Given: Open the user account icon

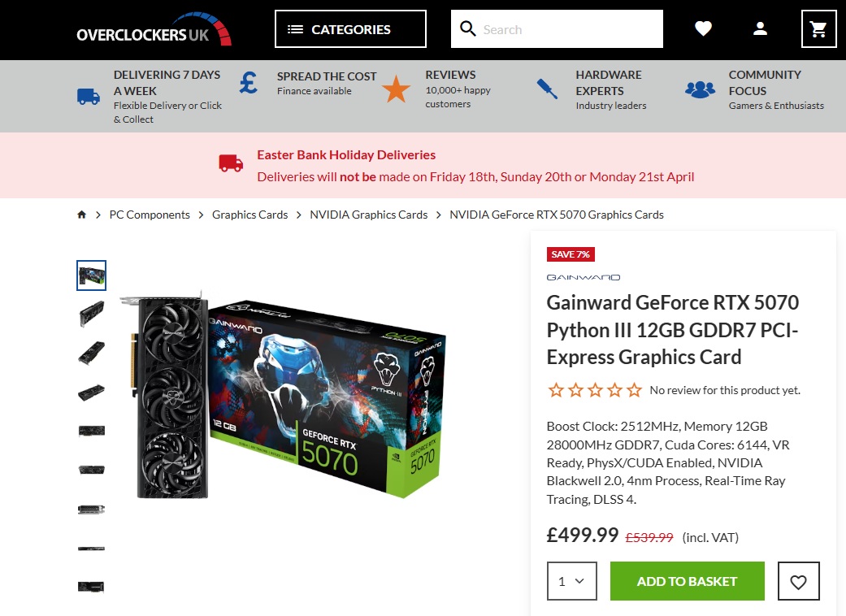Looking at the screenshot, I should [760, 28].
